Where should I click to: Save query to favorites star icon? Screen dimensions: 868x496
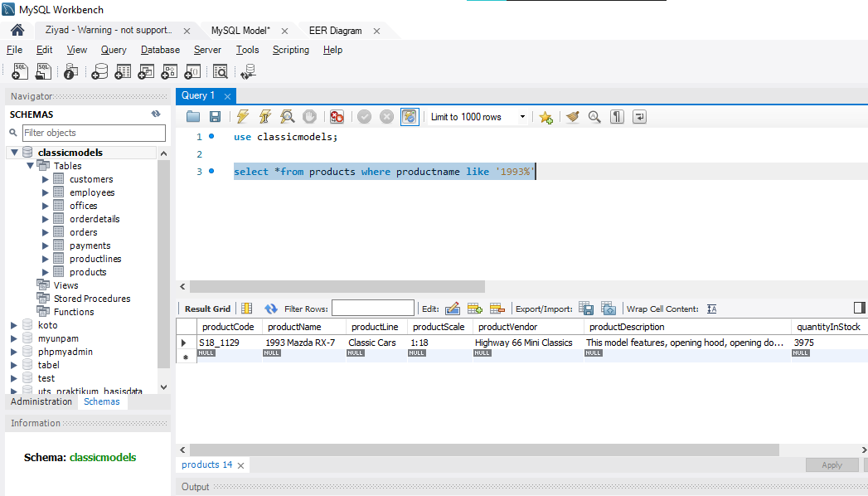coord(546,117)
